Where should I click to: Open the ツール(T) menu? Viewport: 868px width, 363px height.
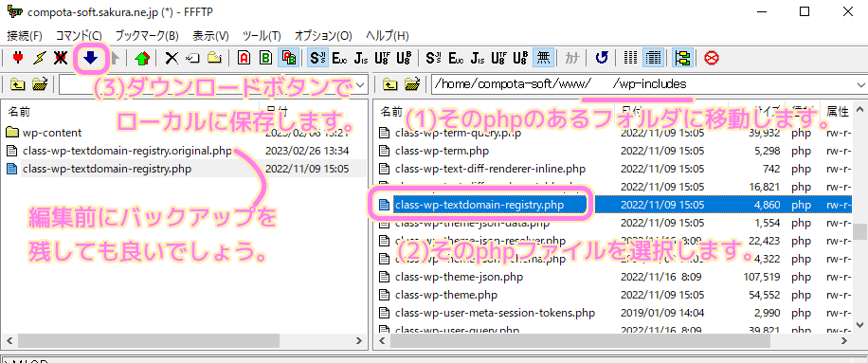click(x=262, y=35)
